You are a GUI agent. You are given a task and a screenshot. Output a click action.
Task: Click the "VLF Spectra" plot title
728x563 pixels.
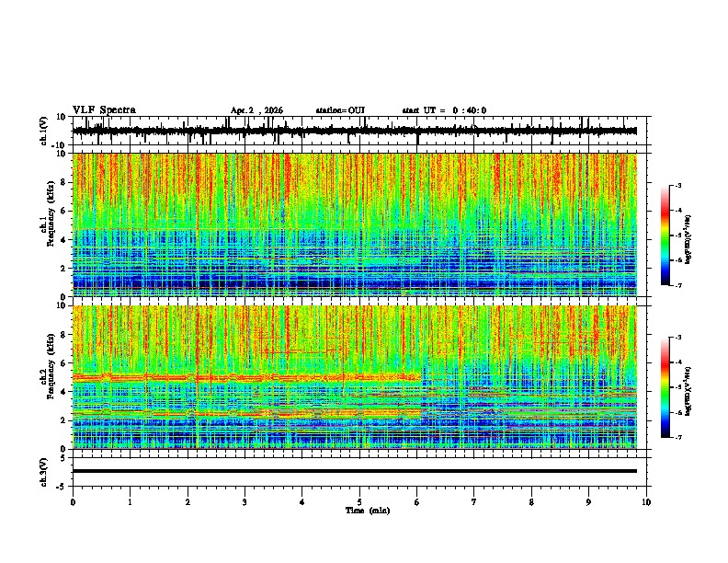point(104,110)
